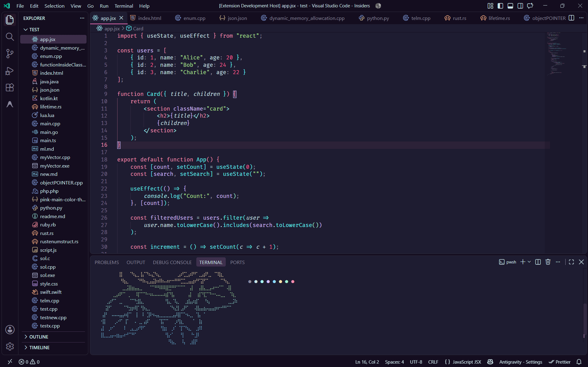Toggle the Secondary Side Bar visibility

pos(520,6)
